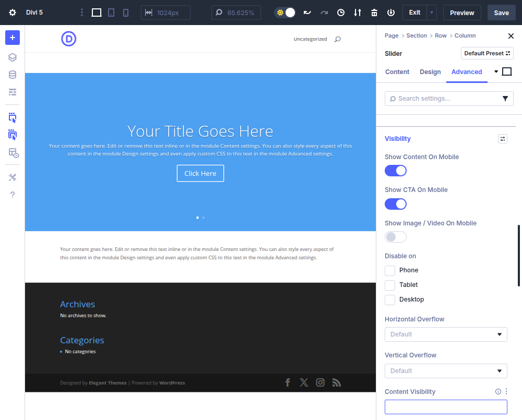Image resolution: width=522 pixels, height=420 pixels.
Task: Close the Slider settings panel
Action: [511, 36]
